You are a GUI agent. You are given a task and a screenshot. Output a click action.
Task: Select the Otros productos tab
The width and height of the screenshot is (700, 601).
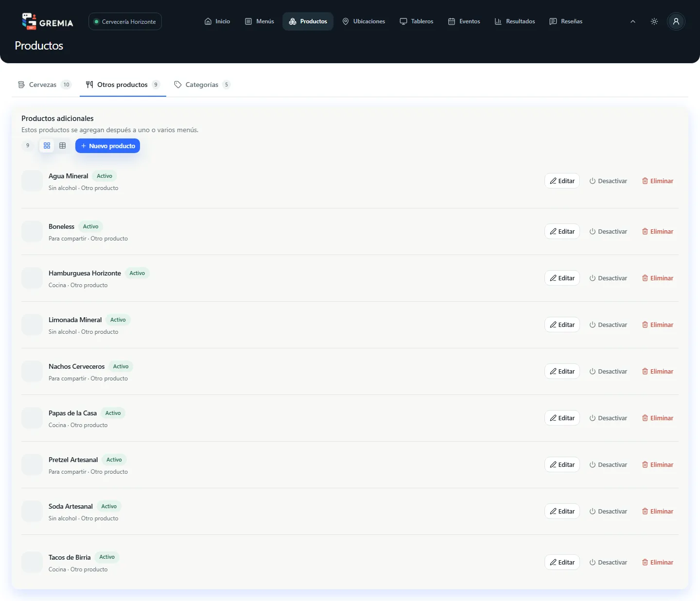123,85
